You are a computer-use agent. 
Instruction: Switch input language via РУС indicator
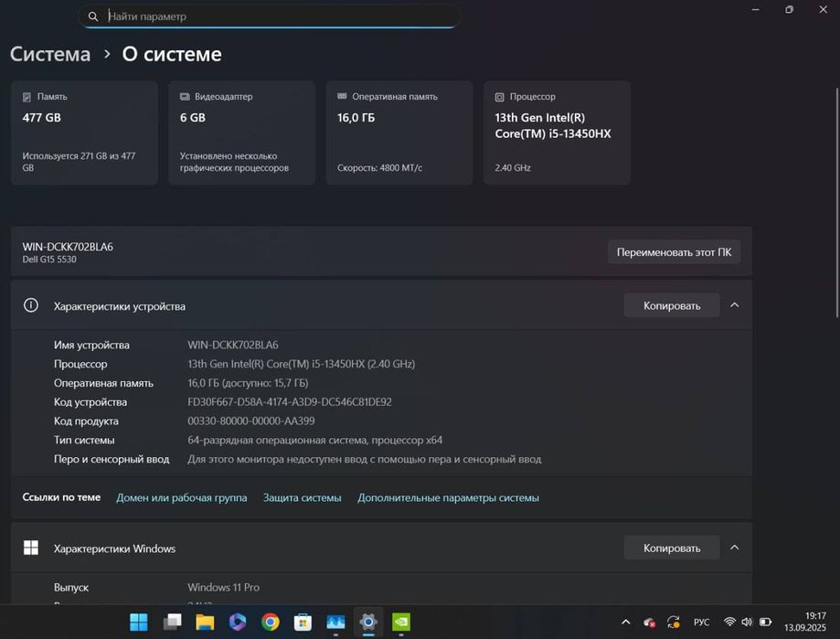701,622
